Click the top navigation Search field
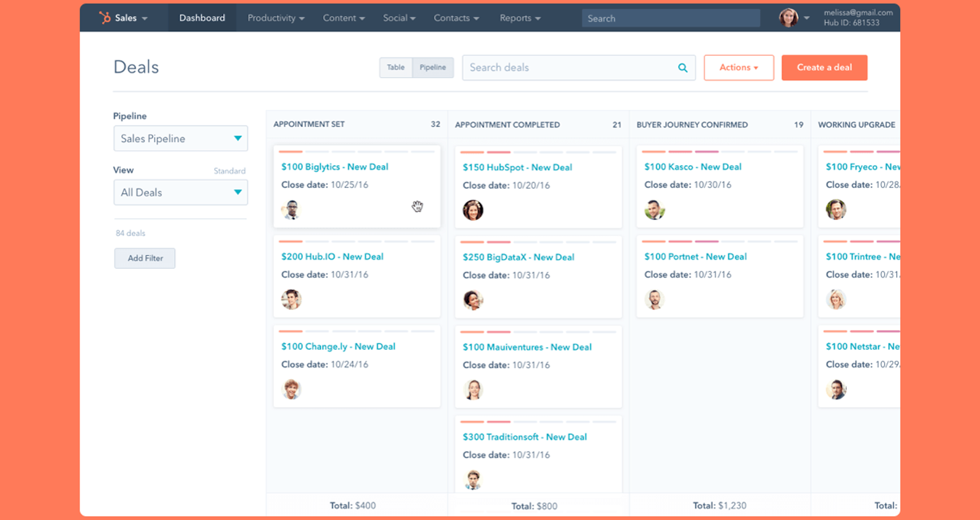Screen dimensions: 980x520 point(671,18)
